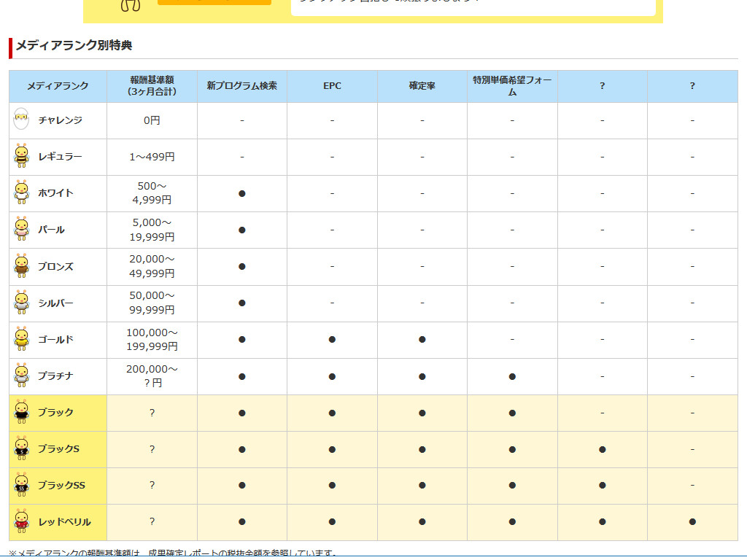The image size is (747, 560).
Task: Click the 50,000～99,999円 amount cell
Action: click(x=152, y=303)
